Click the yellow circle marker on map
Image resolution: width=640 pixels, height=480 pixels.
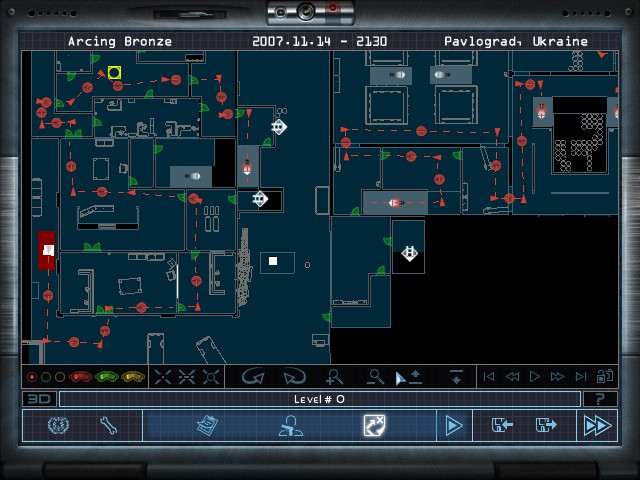point(114,73)
